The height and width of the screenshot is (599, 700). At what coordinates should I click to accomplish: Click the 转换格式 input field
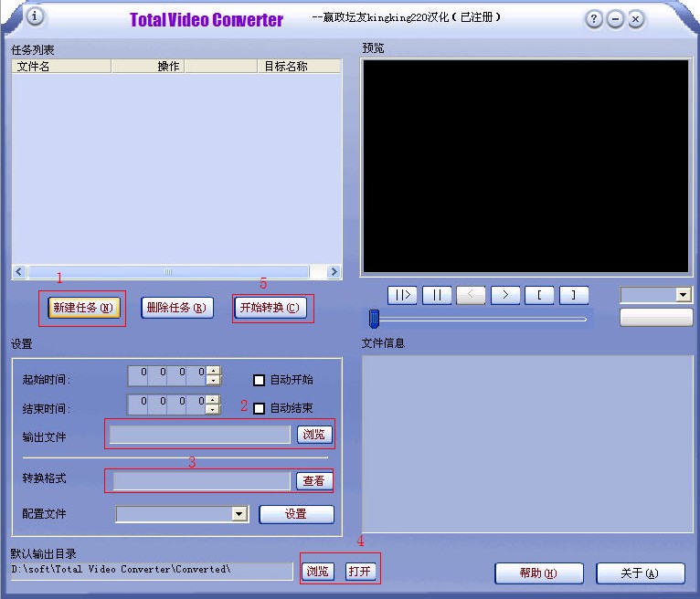coord(201,481)
